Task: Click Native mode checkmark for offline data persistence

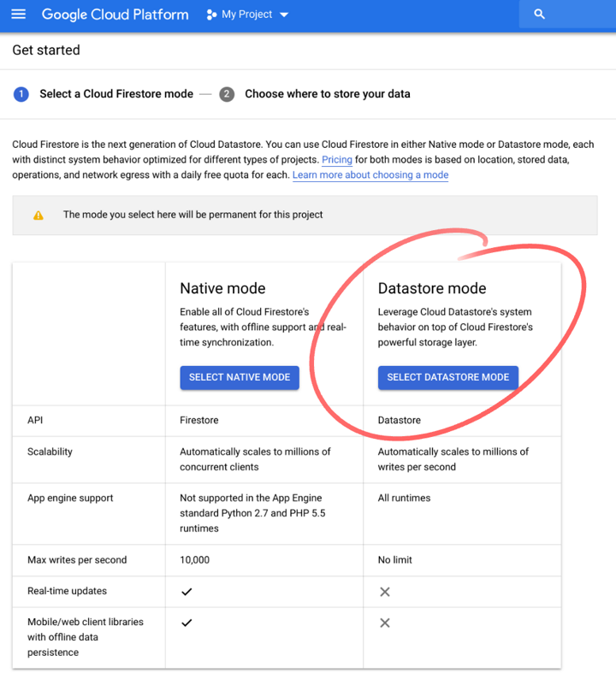Action: click(x=187, y=623)
